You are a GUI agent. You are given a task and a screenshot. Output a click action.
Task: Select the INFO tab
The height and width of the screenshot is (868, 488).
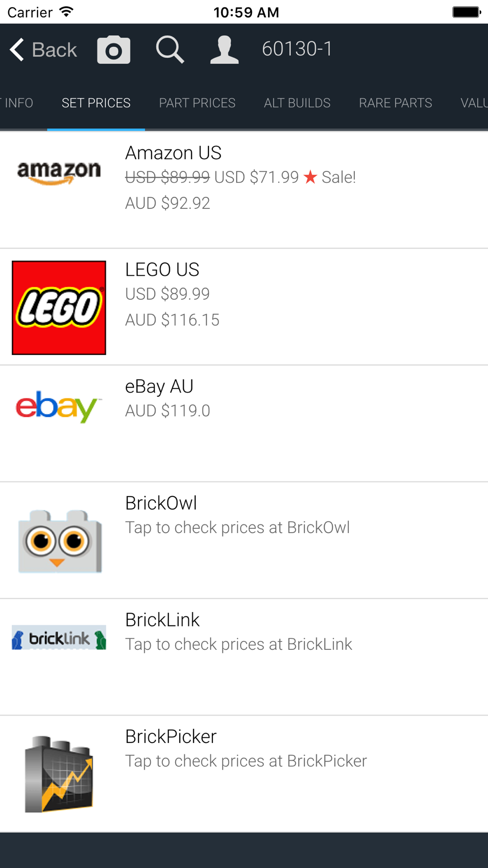coord(17,103)
